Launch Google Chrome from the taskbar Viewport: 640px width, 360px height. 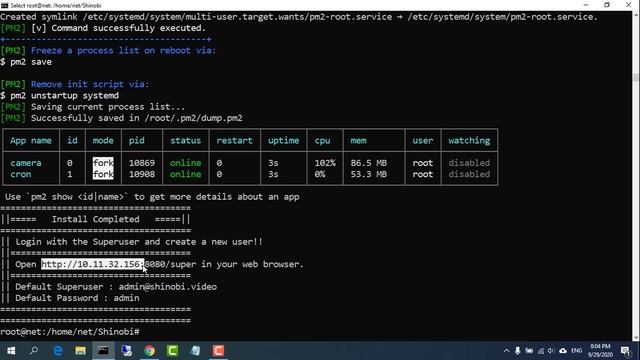click(x=149, y=351)
